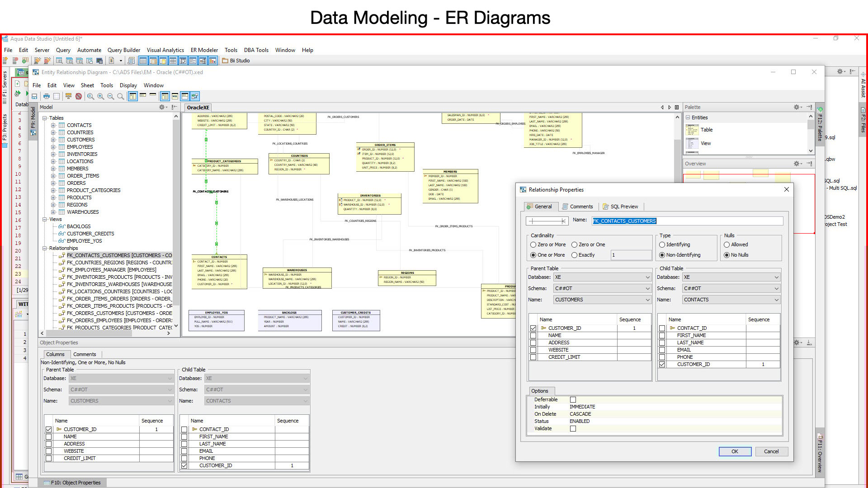Select the CUSTOMER_CREDITS view in tree
The image size is (868, 488).
(x=90, y=234)
